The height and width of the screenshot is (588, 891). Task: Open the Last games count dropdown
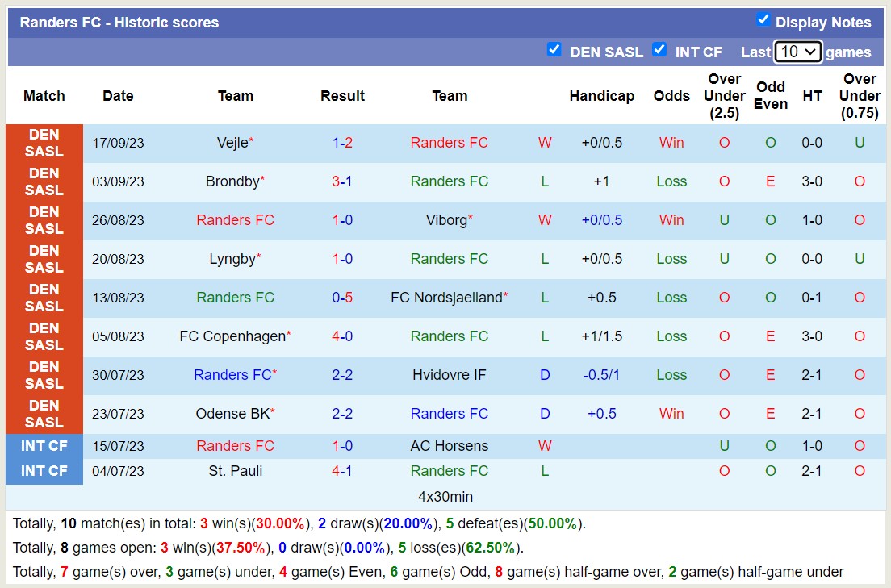click(x=797, y=52)
